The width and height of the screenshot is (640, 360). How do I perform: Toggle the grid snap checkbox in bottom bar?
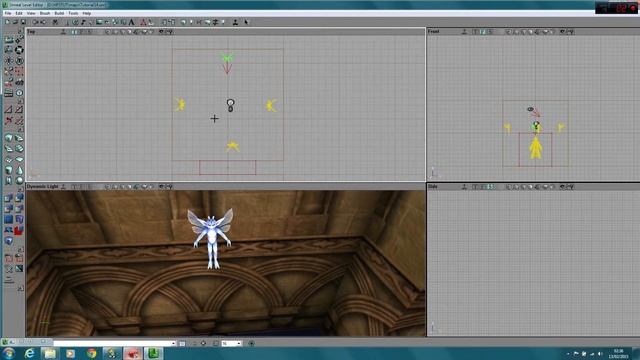click(x=216, y=344)
